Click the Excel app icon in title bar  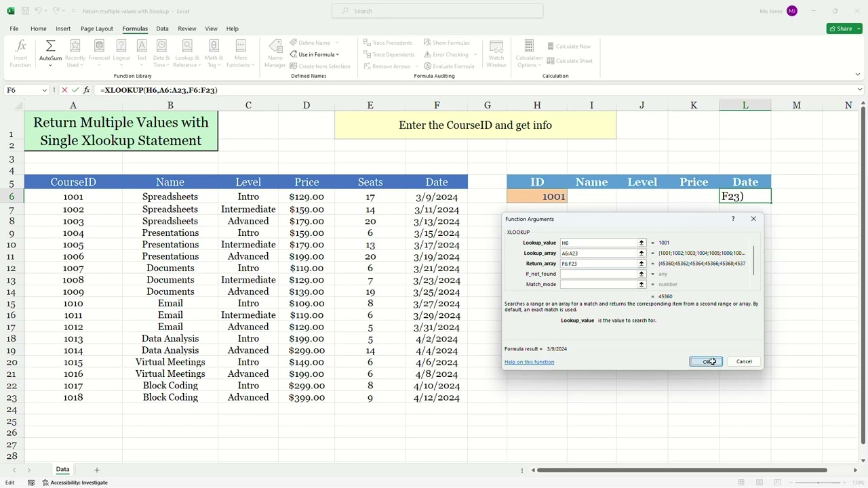point(10,11)
